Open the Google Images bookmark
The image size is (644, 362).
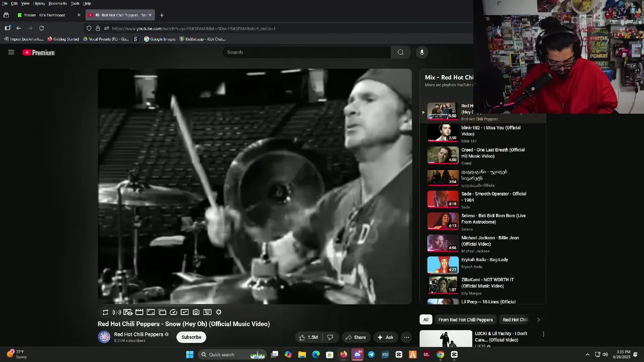(160, 39)
